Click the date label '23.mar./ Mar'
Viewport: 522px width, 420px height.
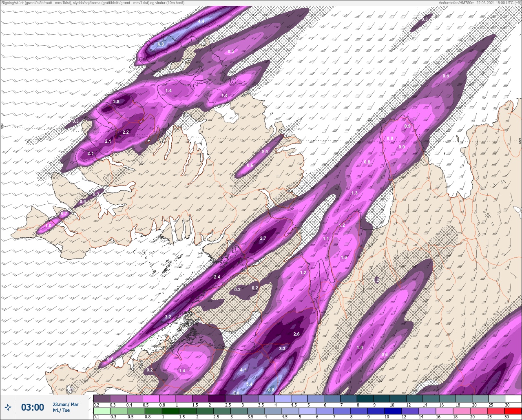(x=65, y=405)
